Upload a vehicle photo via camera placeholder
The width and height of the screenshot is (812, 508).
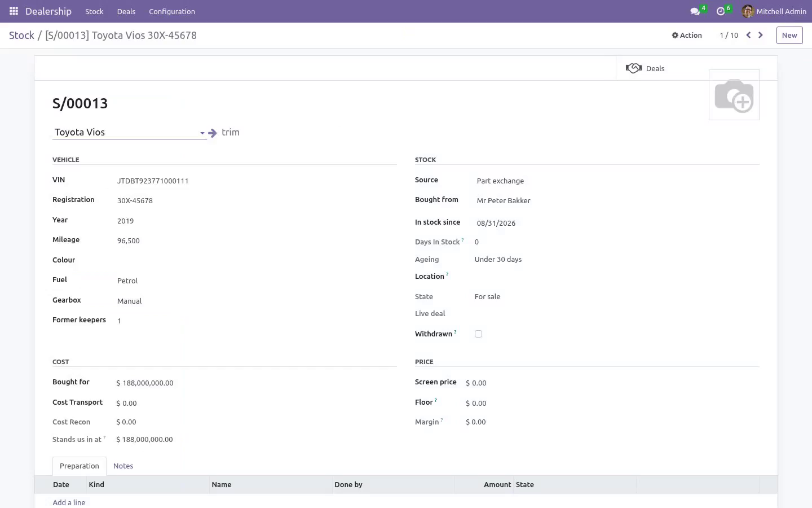coord(734,95)
